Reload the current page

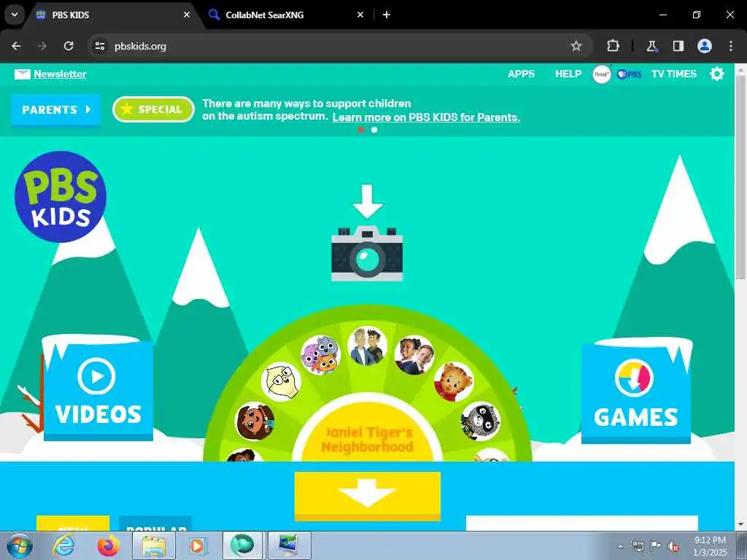(69, 46)
